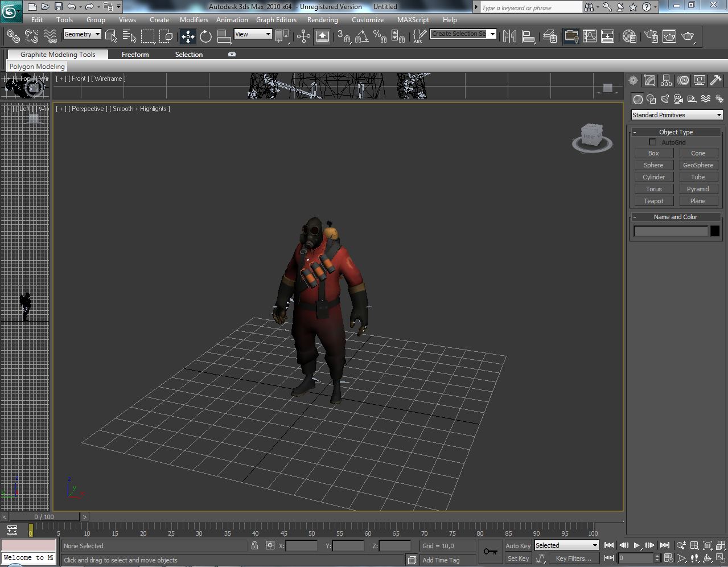Choose the Rectangular Selection Region tool

[x=148, y=36]
